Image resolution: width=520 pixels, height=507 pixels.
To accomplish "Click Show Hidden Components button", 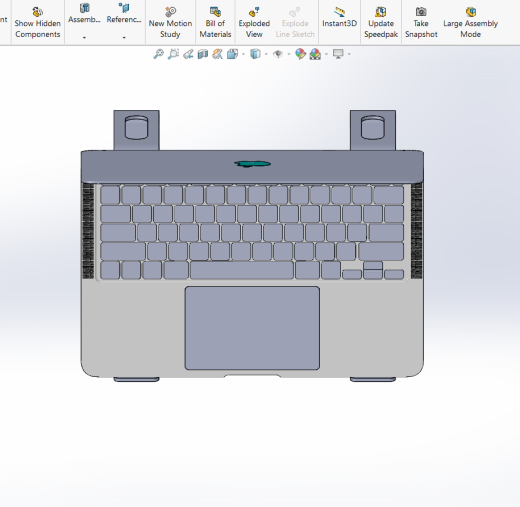I will 37,22.
